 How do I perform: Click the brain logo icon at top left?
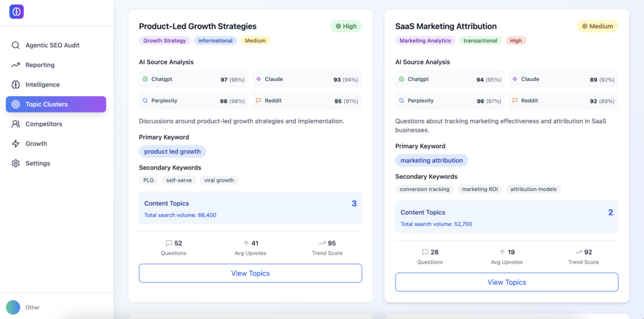click(x=17, y=11)
